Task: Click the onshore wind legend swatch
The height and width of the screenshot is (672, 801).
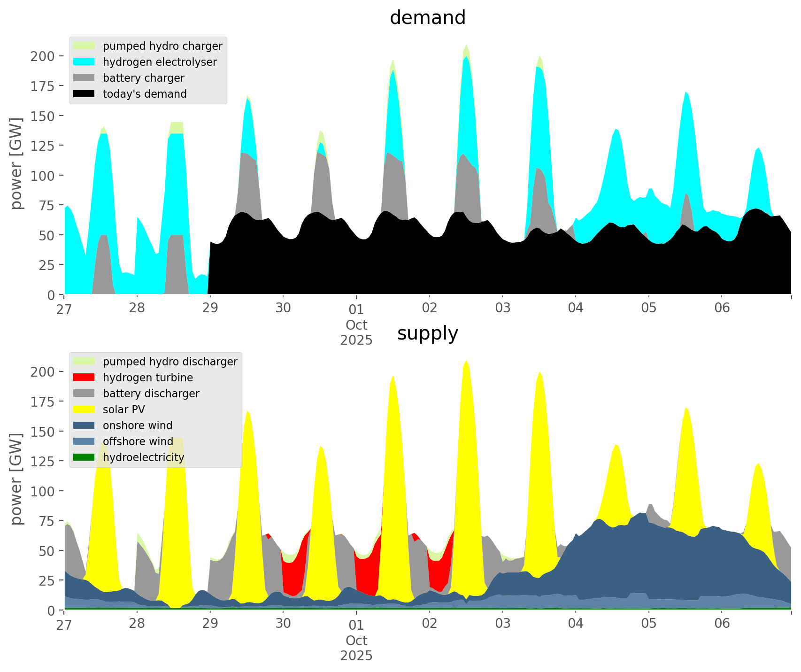Action: 84,425
